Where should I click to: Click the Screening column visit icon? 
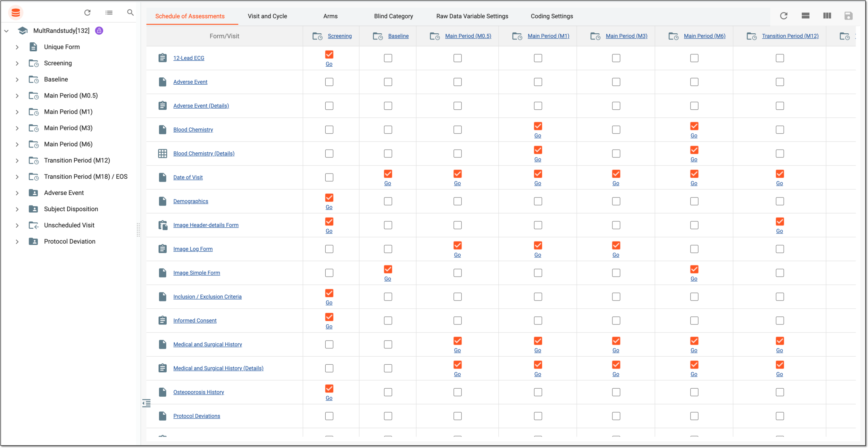317,36
